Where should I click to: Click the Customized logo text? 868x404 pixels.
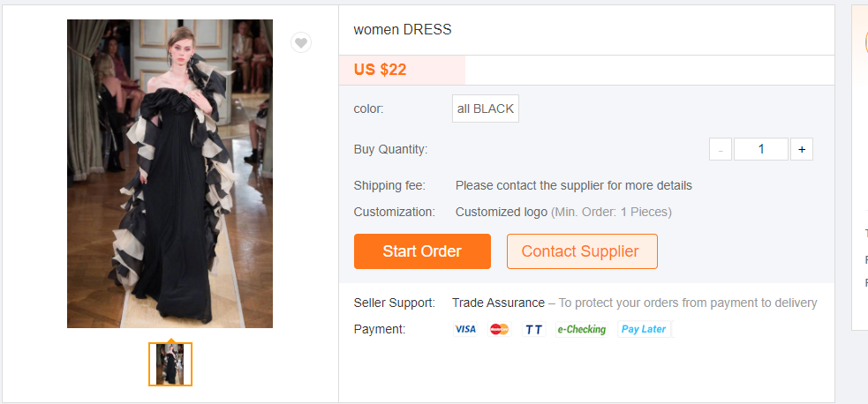point(502,213)
